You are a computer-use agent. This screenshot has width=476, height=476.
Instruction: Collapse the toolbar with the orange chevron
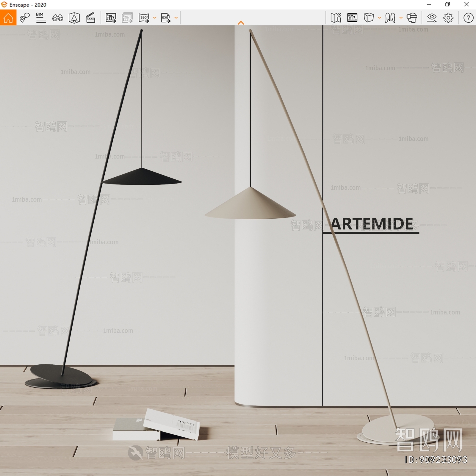241,23
